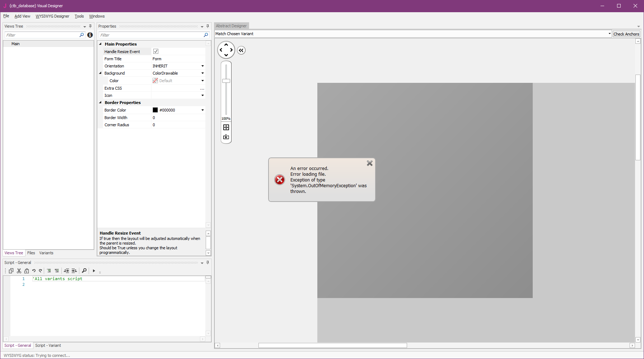Click the search icon in Views Tree filter
This screenshot has width=644, height=359.
(82, 35)
